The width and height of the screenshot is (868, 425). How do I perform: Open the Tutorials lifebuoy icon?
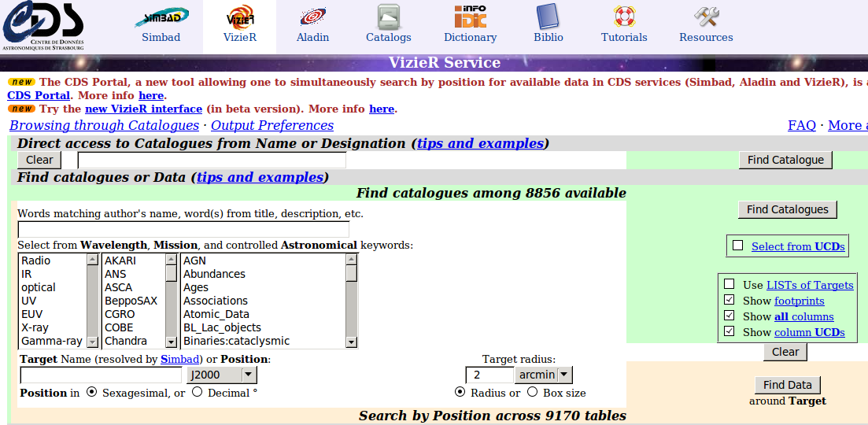coord(624,17)
